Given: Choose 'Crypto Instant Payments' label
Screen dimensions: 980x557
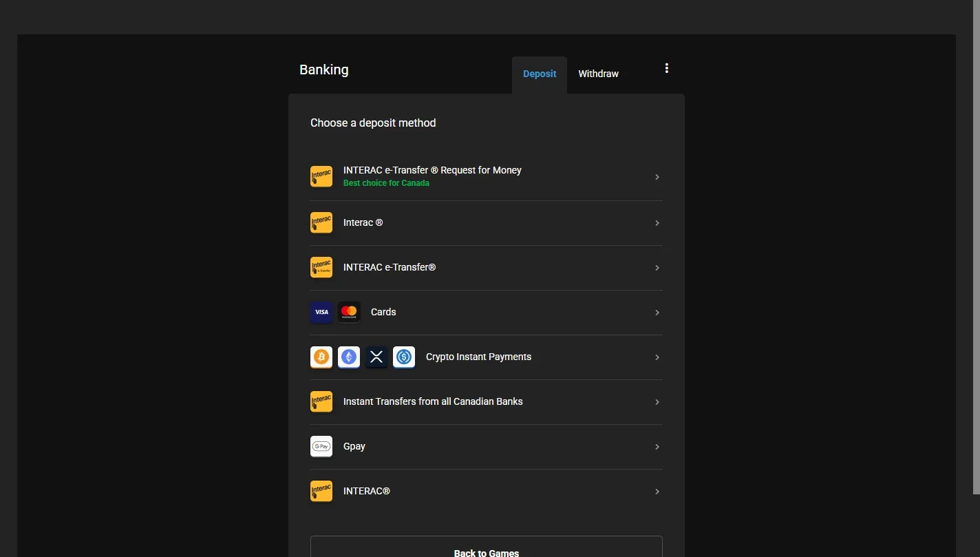Looking at the screenshot, I should click(478, 357).
